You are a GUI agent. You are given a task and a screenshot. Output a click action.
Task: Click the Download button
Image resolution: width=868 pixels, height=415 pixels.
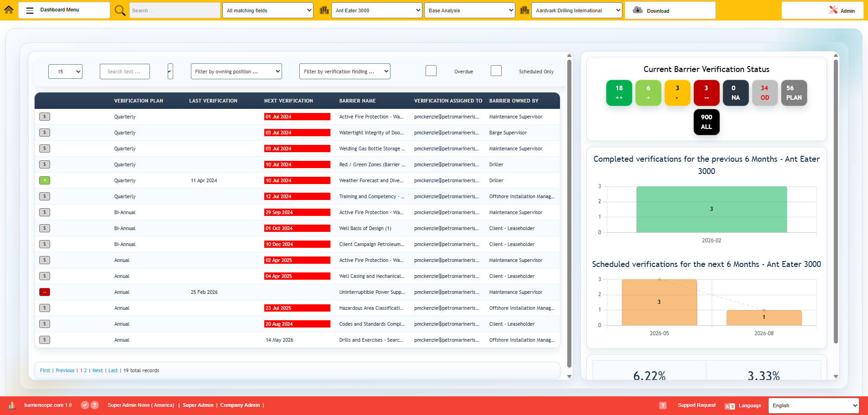point(670,10)
